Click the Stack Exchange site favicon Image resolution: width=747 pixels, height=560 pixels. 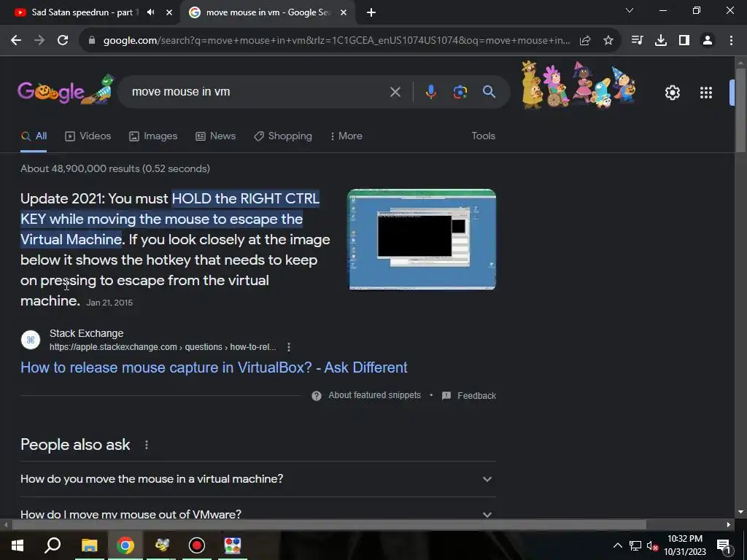coord(31,340)
